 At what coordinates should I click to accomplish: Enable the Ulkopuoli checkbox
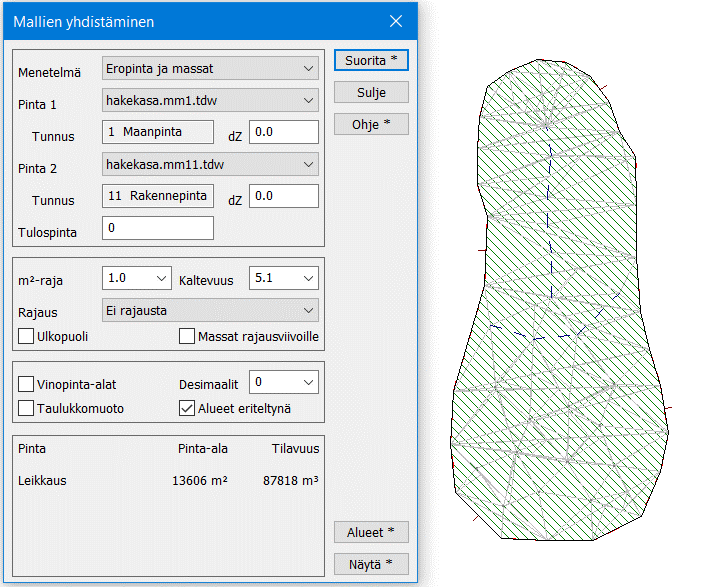(x=27, y=337)
